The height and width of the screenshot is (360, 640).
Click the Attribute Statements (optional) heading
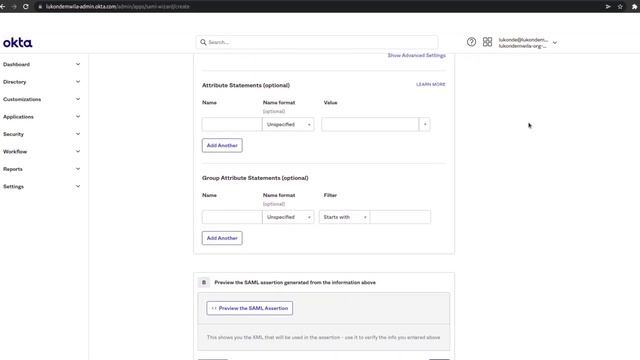(246, 85)
